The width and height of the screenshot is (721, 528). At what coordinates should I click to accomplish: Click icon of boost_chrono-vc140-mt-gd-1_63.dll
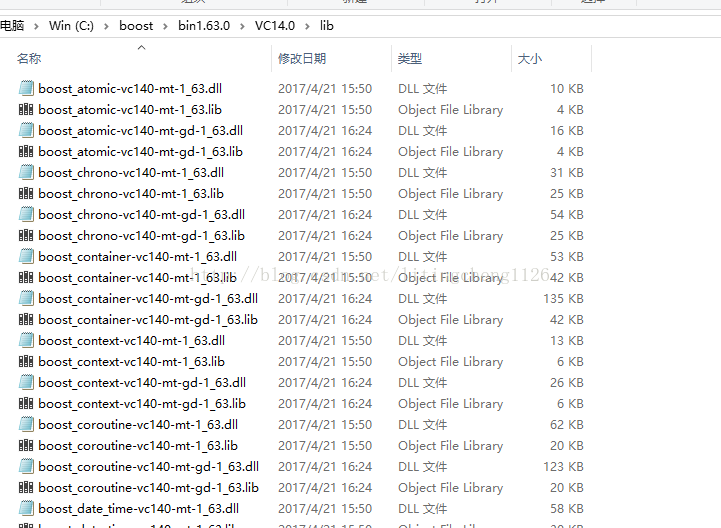click(26, 214)
